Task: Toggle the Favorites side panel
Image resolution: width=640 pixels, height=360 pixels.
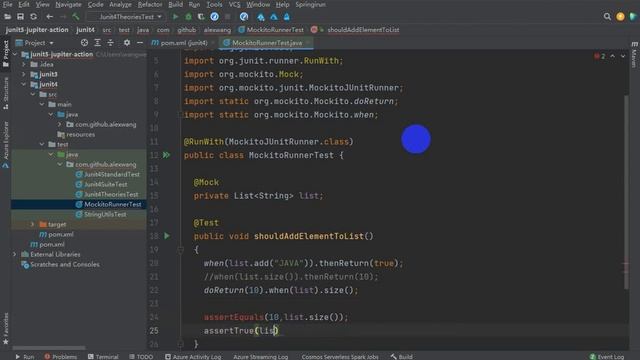Action: tap(6, 329)
